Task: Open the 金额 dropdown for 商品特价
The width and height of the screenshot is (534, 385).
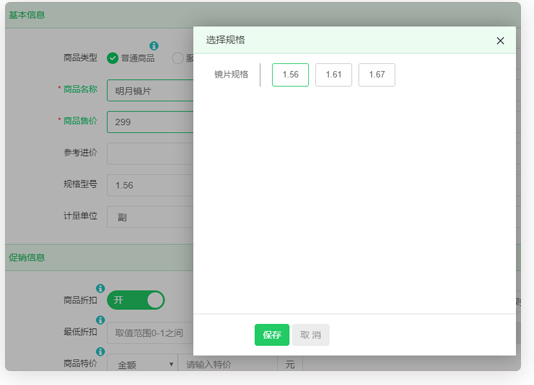Action: (142, 364)
